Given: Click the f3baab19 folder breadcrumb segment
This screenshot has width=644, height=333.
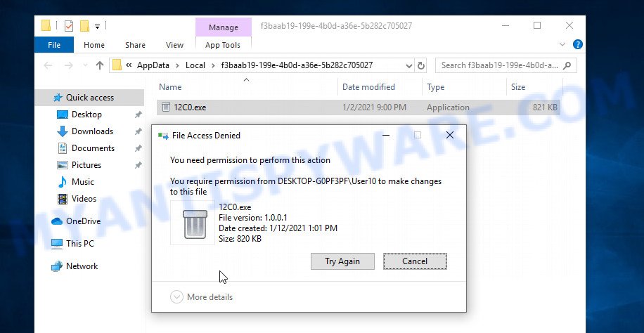Looking at the screenshot, I should pyautogui.click(x=297, y=65).
